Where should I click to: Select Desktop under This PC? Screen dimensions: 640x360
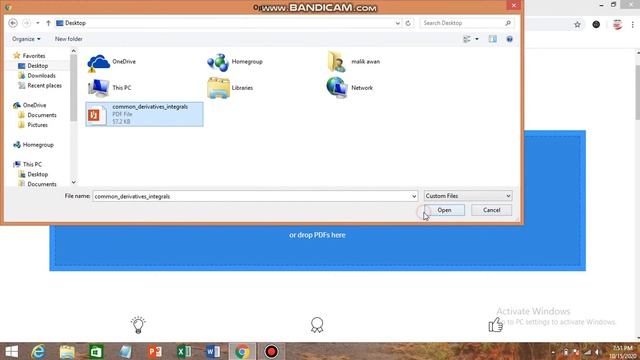33,174
